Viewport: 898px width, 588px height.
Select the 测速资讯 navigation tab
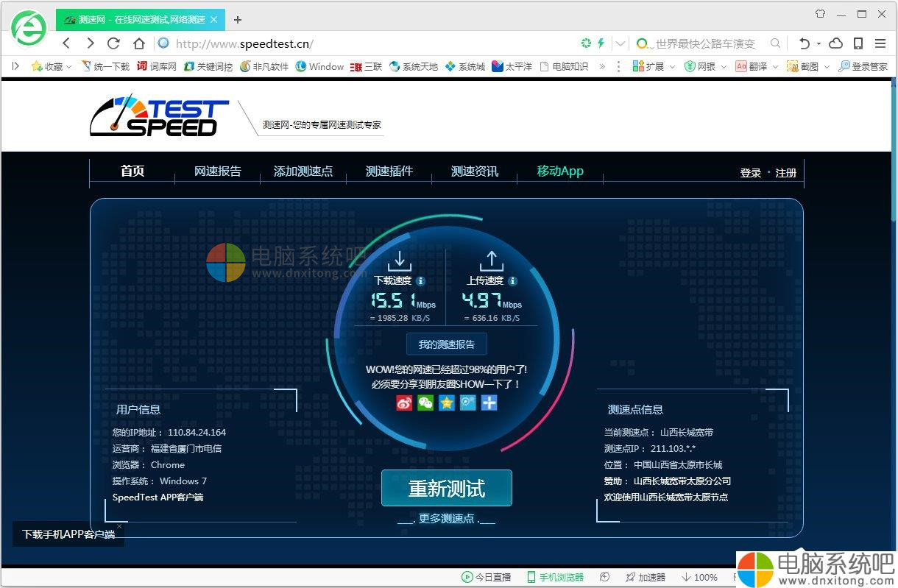[475, 171]
